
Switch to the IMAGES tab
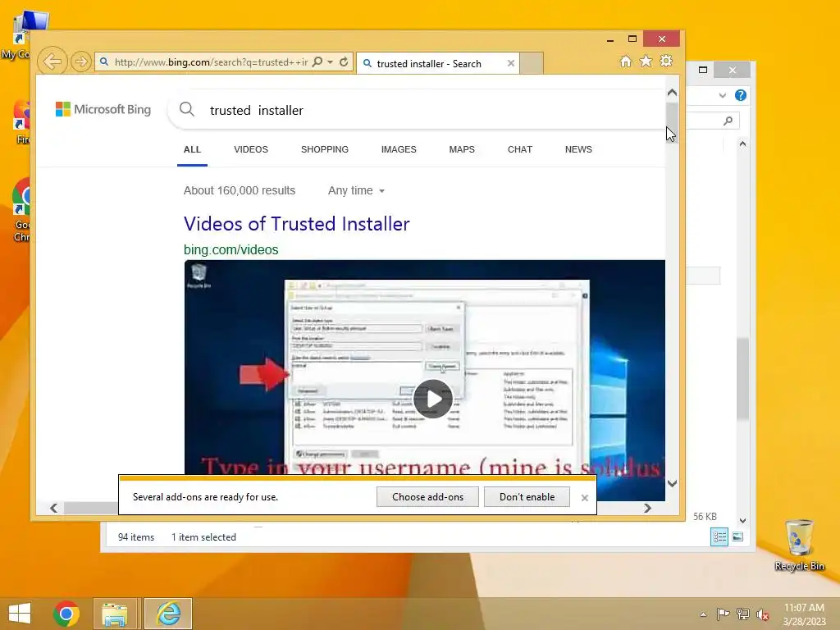click(399, 149)
